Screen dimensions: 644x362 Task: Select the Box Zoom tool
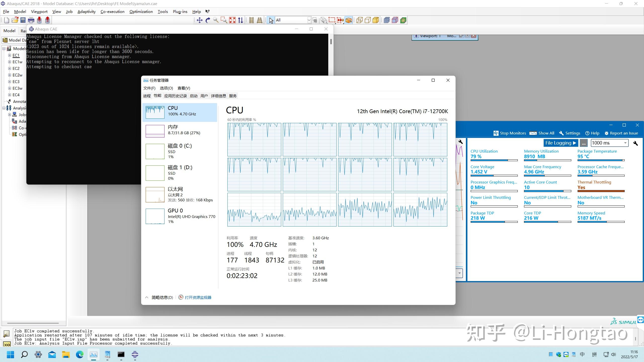224,20
